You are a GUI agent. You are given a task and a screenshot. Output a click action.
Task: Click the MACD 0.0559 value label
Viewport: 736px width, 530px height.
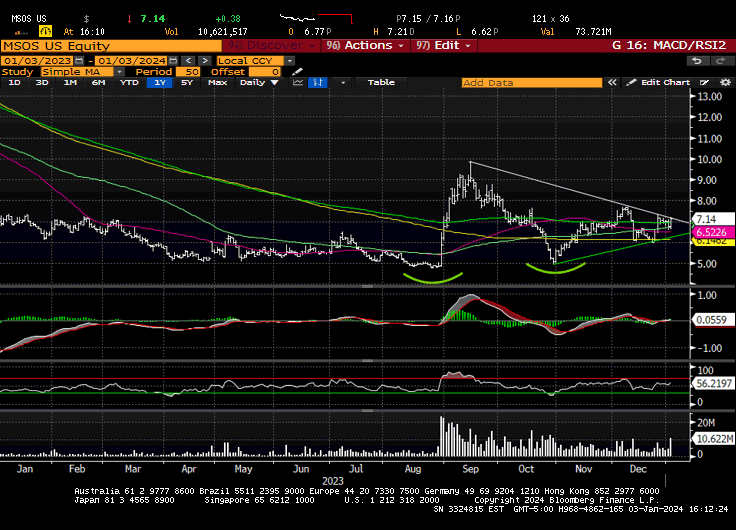coord(712,320)
